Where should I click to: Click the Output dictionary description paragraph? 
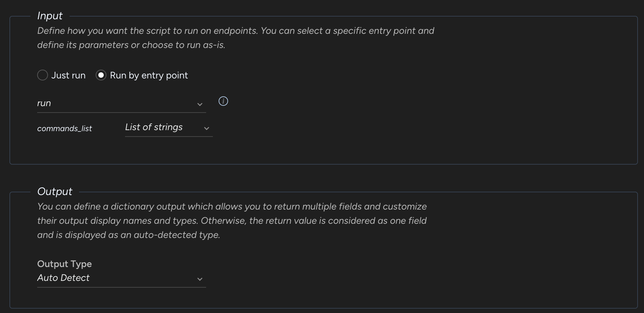(x=232, y=207)
